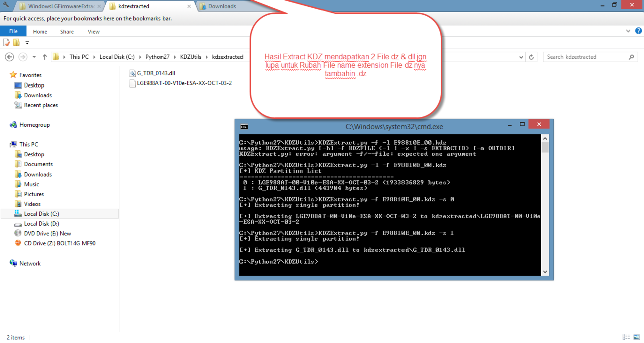
Task: Select Network in navigation pane
Action: 30,263
